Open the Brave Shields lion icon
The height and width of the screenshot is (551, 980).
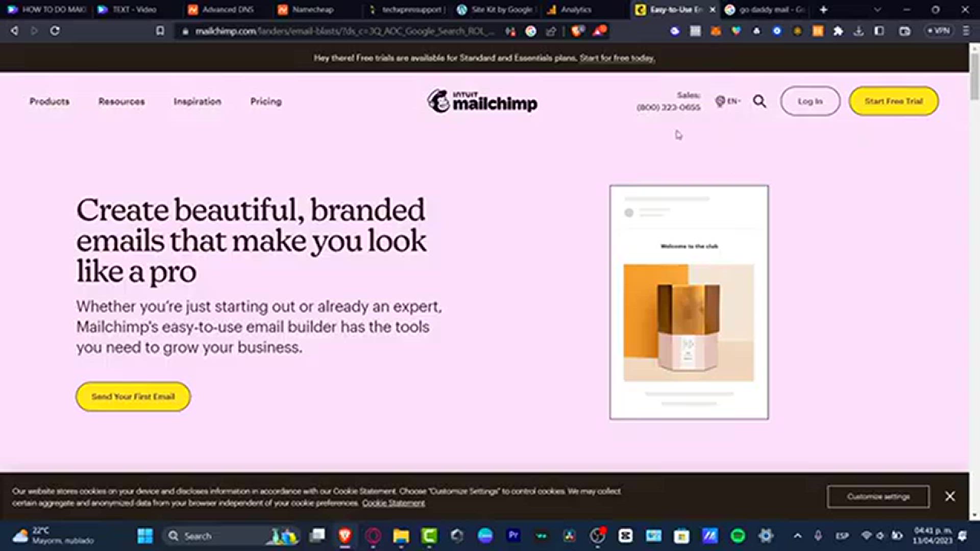point(577,31)
